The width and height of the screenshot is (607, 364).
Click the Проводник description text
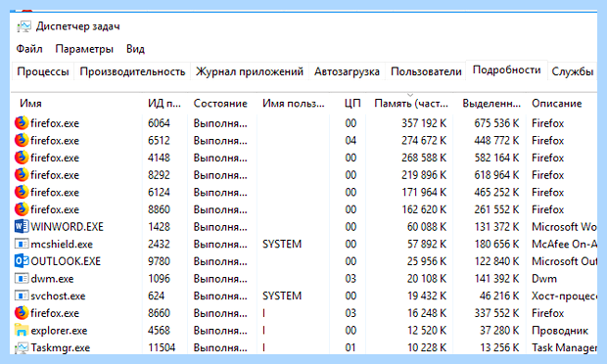pyautogui.click(x=559, y=331)
